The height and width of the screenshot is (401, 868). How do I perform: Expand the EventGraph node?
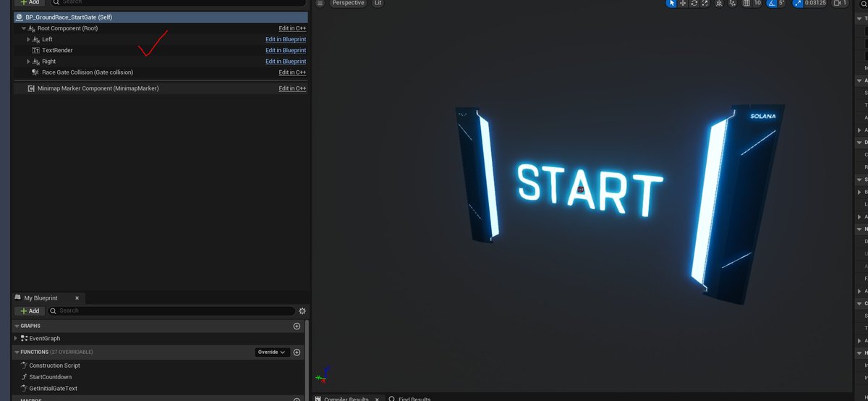point(17,338)
